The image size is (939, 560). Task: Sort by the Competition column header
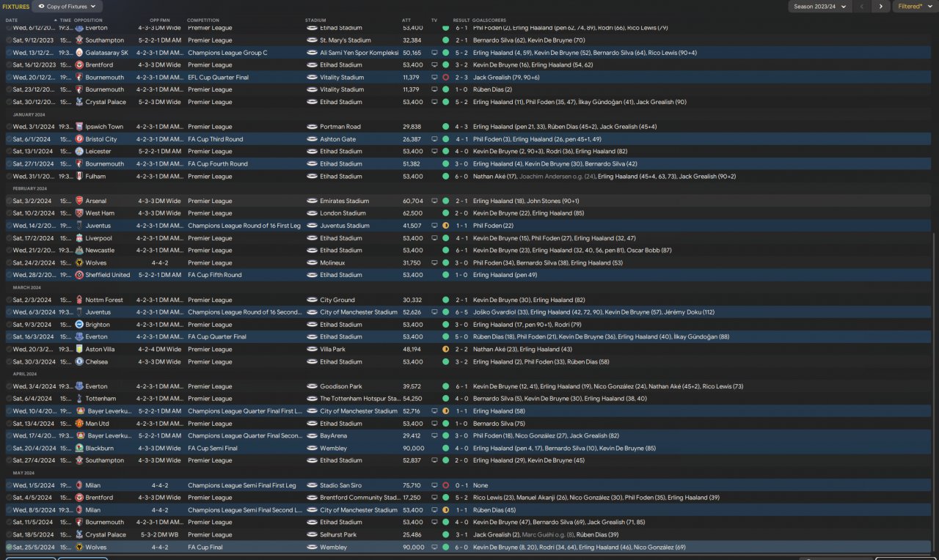point(203,20)
